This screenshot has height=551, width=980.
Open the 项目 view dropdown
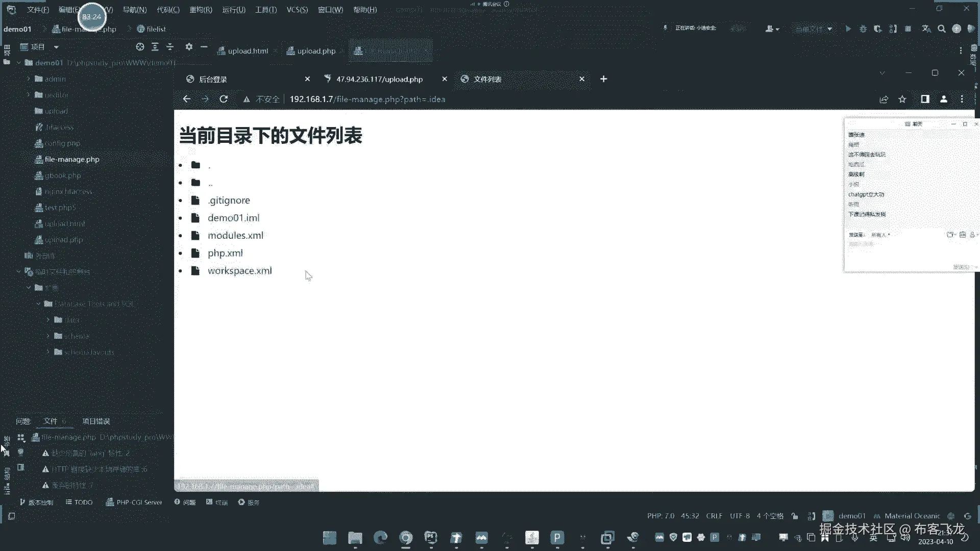56,47
